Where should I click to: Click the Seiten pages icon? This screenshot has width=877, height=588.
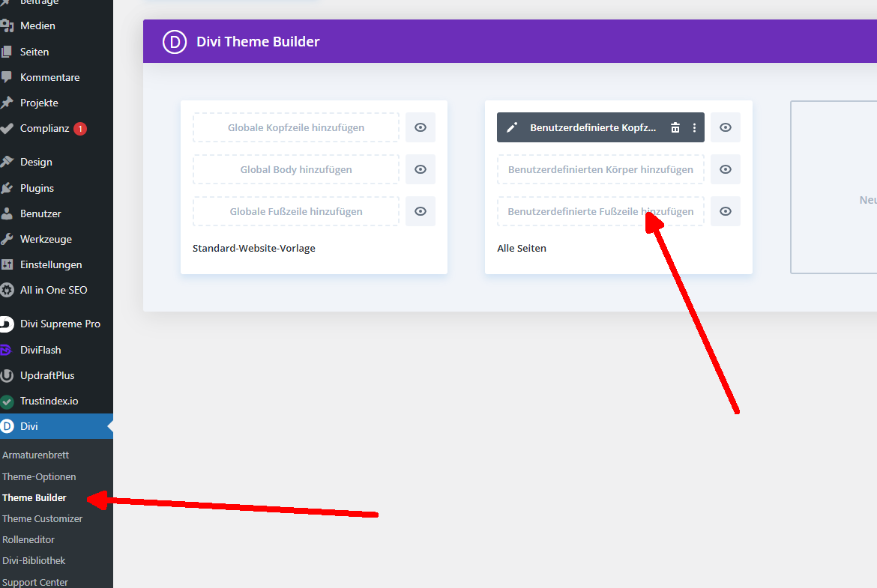7,52
